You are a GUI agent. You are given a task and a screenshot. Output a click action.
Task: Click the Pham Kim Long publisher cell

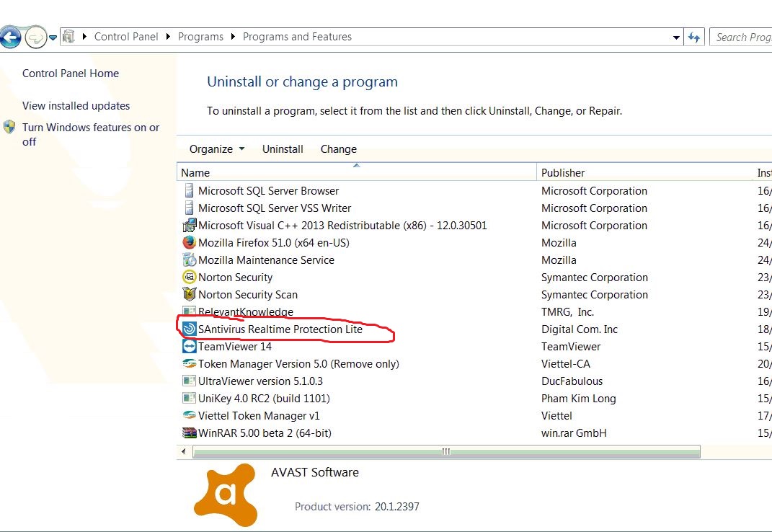pyautogui.click(x=579, y=398)
